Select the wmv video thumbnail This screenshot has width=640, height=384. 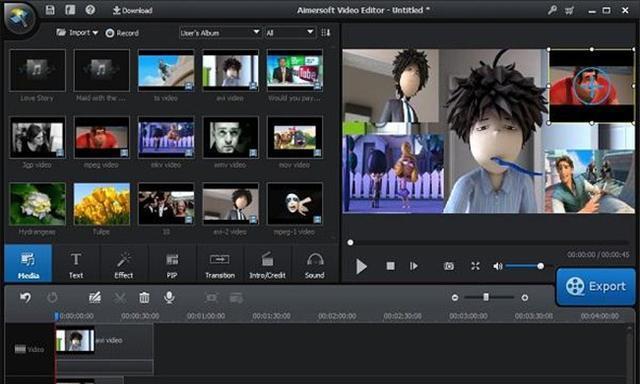[x=231, y=137]
